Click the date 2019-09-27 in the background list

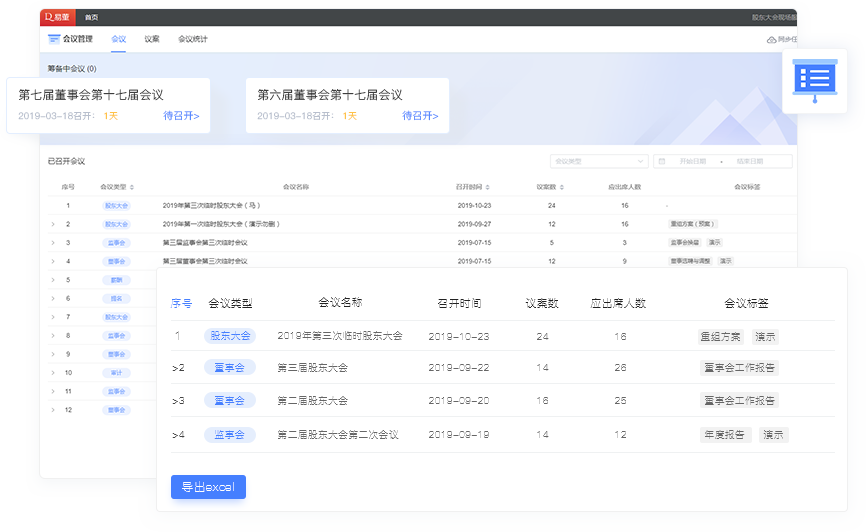coord(474,224)
